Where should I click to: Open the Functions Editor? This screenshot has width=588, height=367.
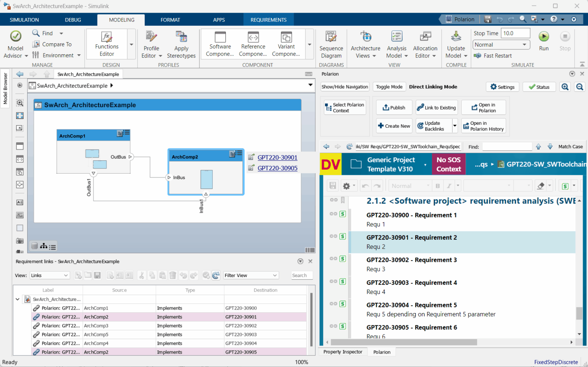pos(106,43)
